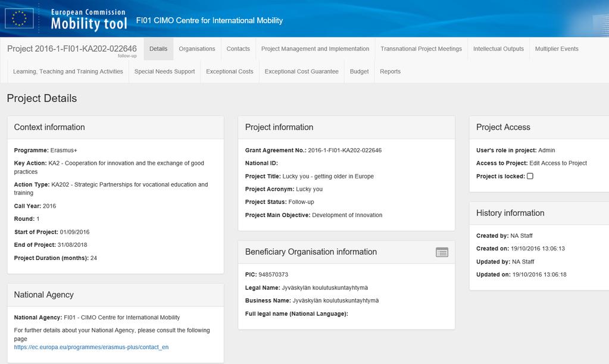Follow the erasmus-plus contact_en link

pyautogui.click(x=91, y=347)
